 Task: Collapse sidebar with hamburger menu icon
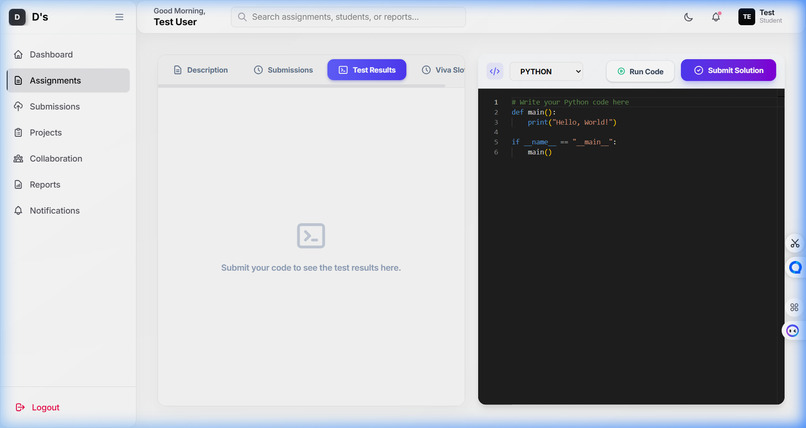(x=119, y=17)
